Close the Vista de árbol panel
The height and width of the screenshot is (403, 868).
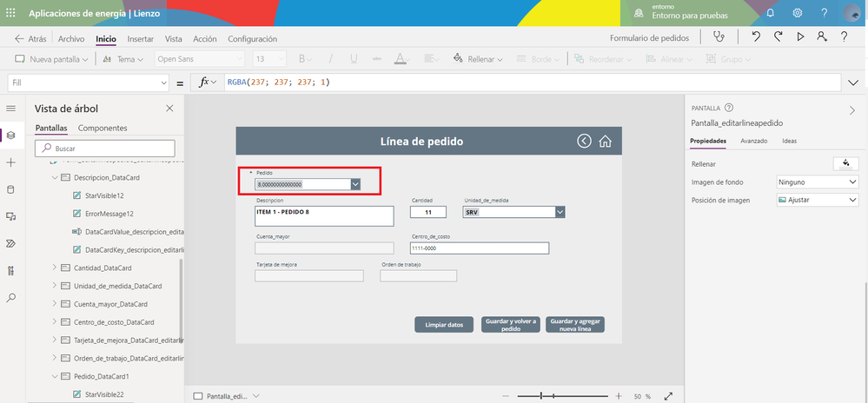pyautogui.click(x=170, y=109)
